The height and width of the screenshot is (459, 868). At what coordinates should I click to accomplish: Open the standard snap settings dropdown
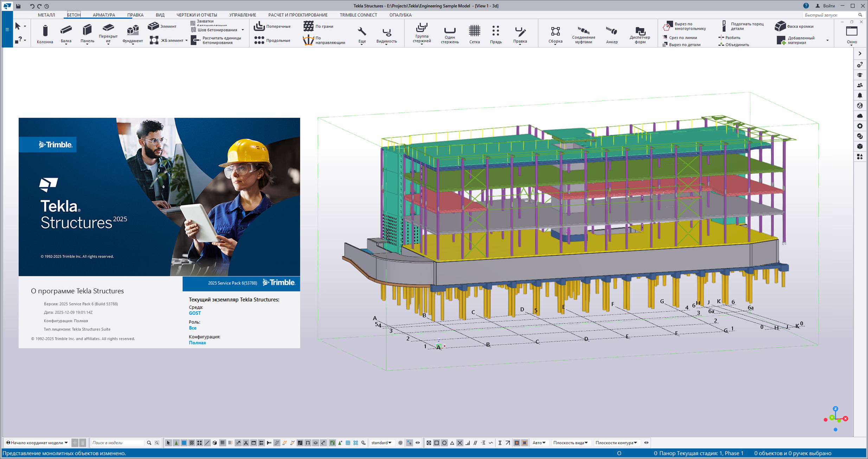(382, 442)
